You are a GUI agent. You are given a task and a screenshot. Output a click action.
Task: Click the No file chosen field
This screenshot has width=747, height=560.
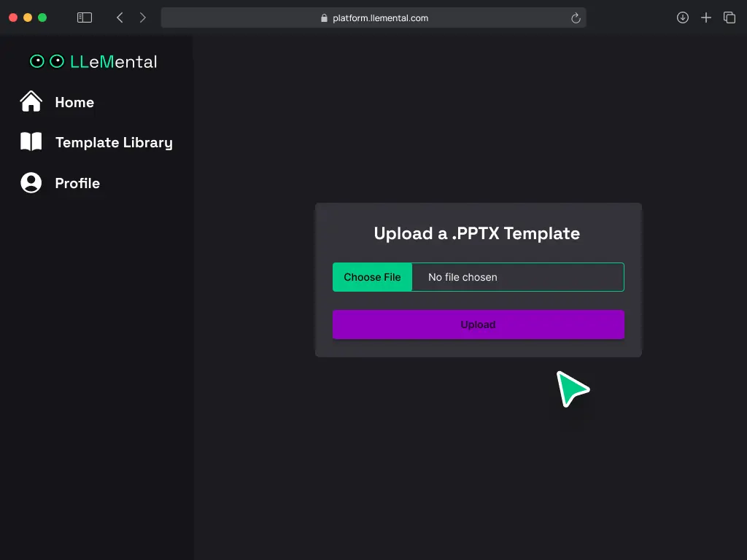[518, 277]
